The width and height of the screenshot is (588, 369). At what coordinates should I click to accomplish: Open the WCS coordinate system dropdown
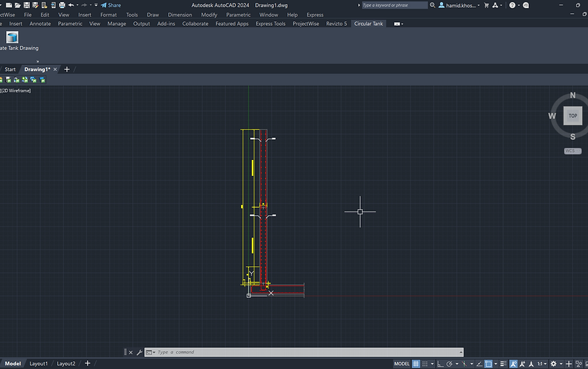click(x=573, y=151)
